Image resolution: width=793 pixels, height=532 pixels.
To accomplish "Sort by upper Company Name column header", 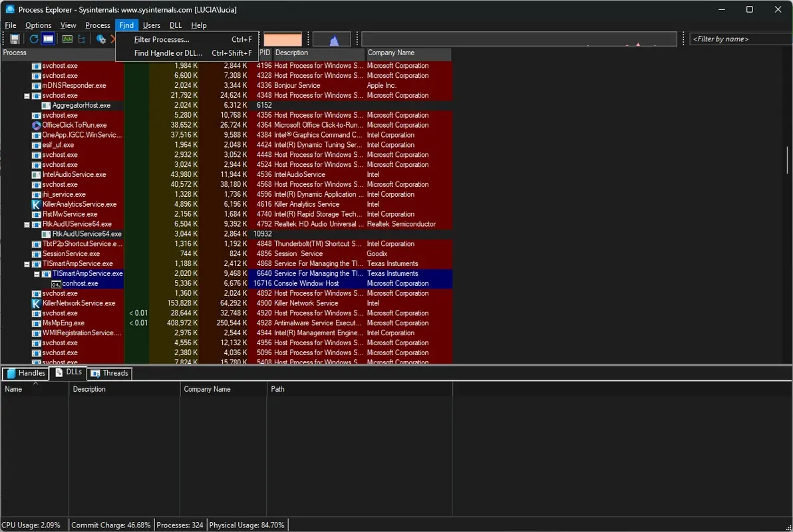I will (408, 53).
